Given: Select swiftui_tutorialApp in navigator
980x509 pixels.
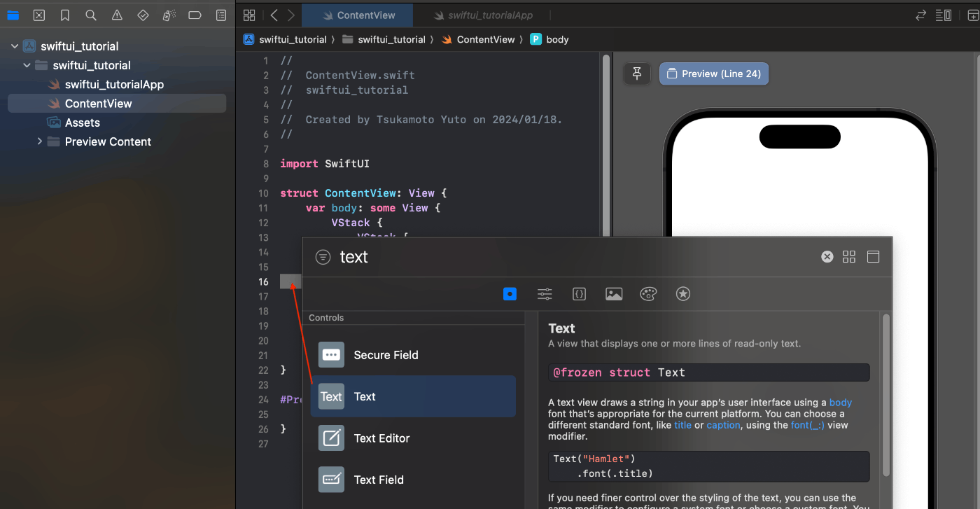Looking at the screenshot, I should click(114, 84).
